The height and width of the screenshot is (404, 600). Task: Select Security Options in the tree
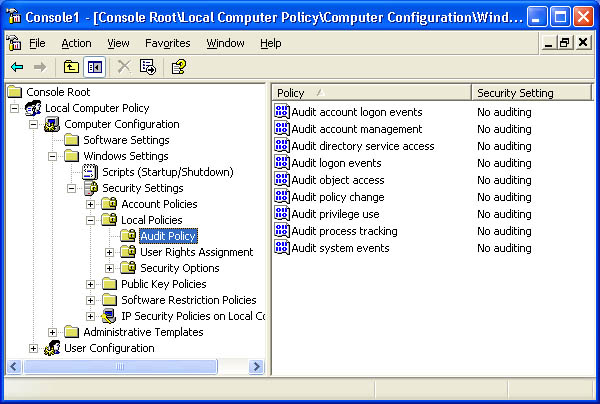179,268
